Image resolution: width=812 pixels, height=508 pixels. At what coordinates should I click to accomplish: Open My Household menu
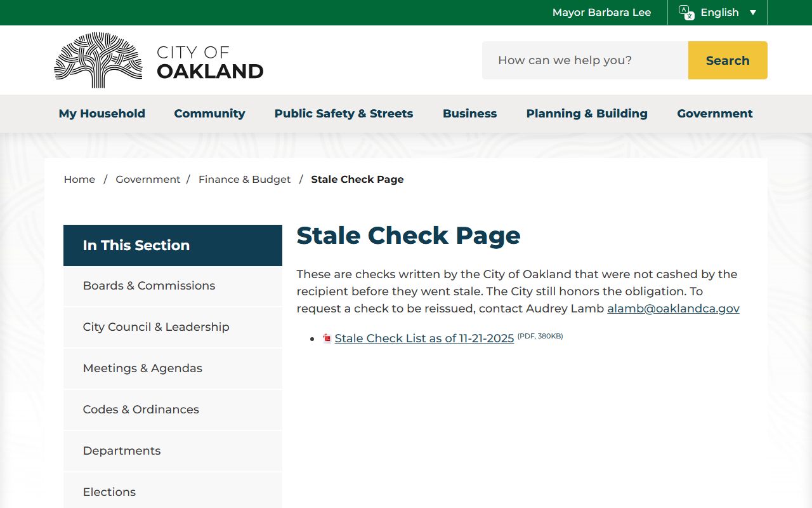tap(102, 114)
